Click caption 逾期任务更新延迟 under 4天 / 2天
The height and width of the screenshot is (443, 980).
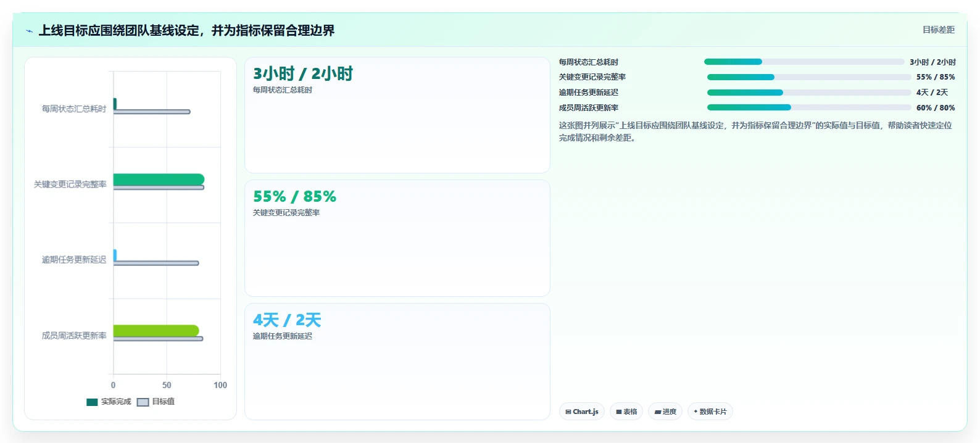click(x=283, y=336)
